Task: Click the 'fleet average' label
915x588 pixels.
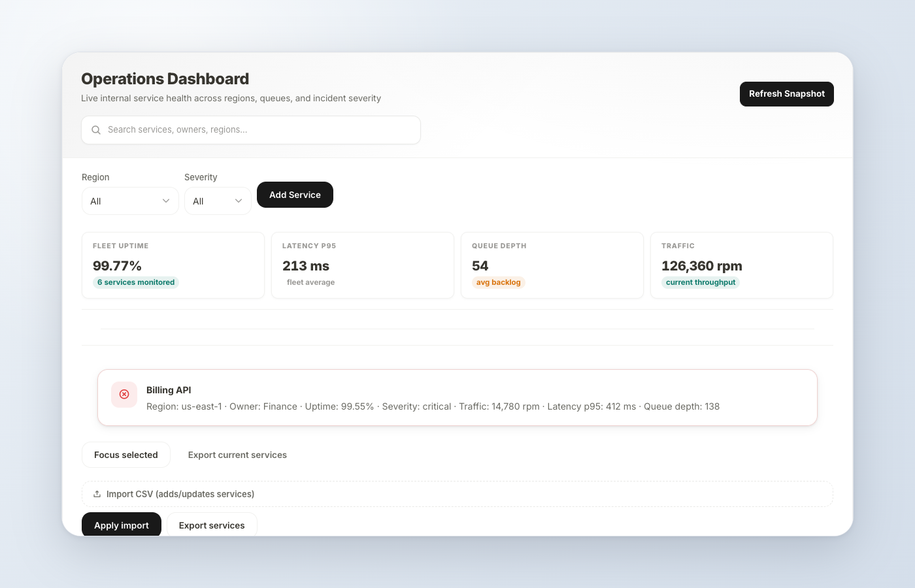Action: pos(310,282)
